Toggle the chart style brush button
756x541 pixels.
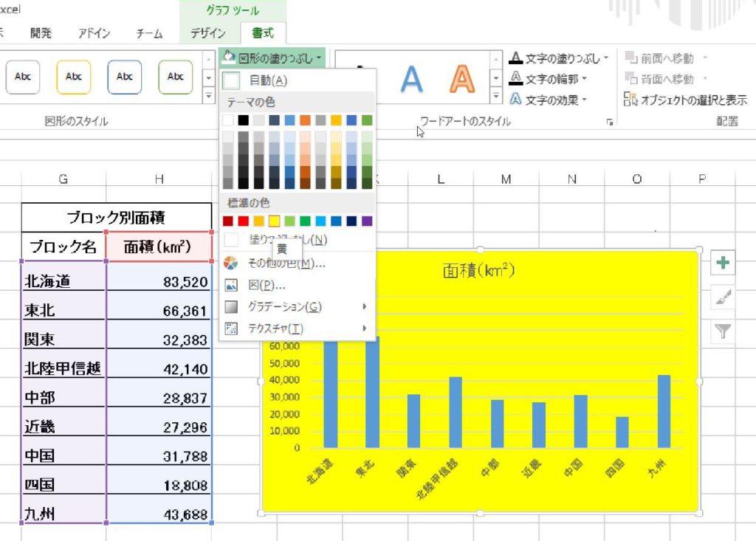pyautogui.click(x=723, y=298)
